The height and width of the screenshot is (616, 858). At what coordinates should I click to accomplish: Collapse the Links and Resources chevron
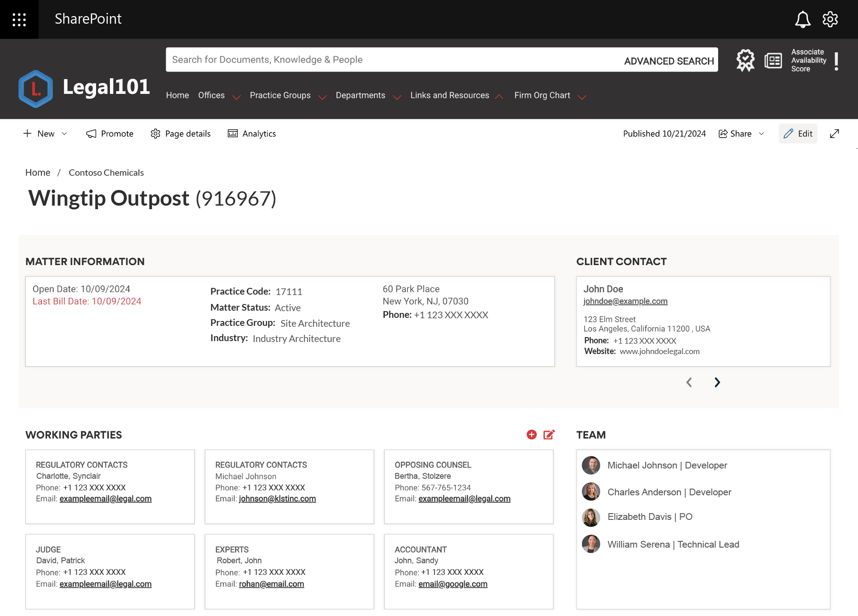[x=499, y=97]
